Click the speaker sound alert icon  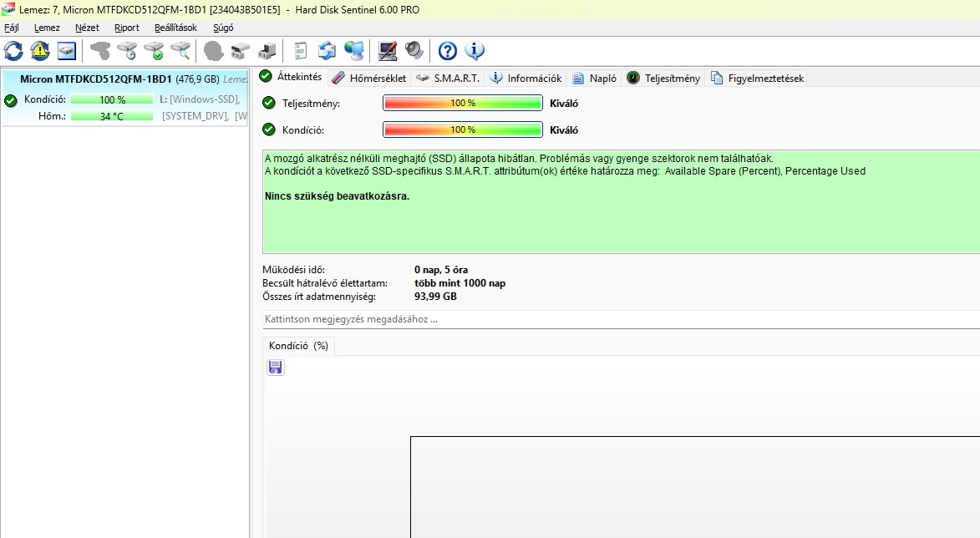414,51
